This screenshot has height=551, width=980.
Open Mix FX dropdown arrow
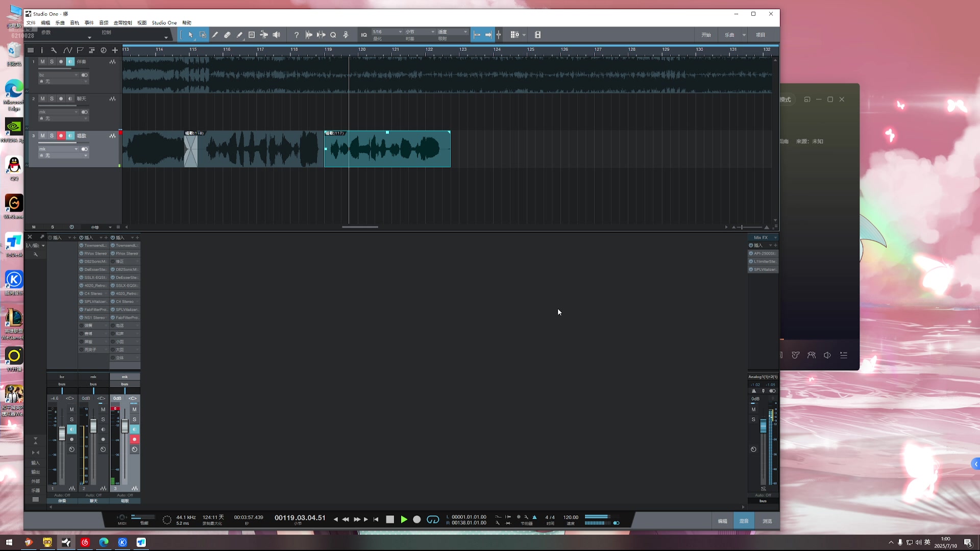[x=775, y=237]
